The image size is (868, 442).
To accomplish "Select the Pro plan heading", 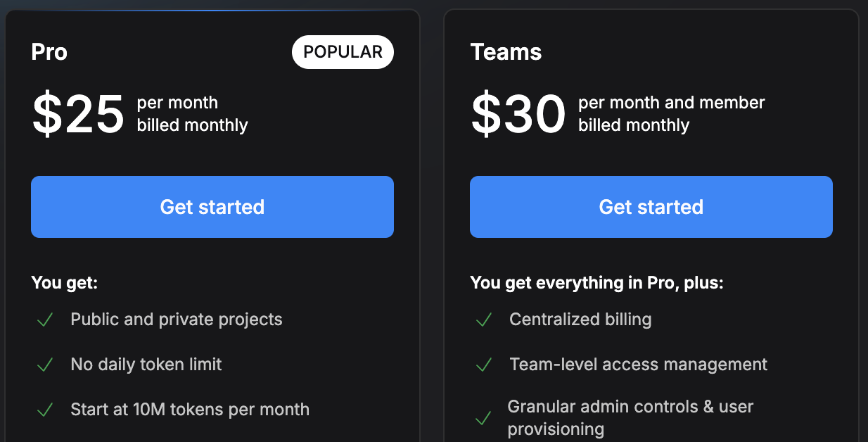I will (49, 51).
